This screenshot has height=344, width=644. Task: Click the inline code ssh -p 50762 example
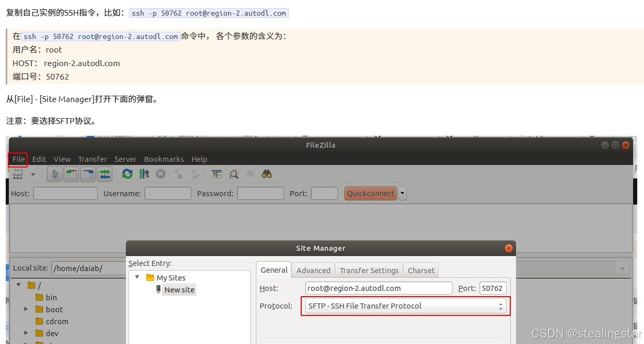click(x=209, y=13)
